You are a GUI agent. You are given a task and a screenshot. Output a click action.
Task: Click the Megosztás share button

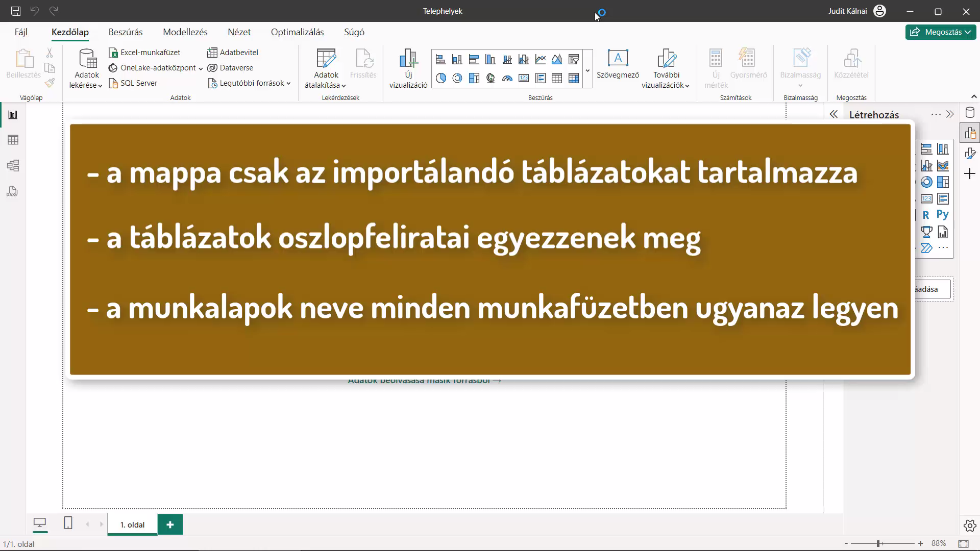click(x=941, y=32)
